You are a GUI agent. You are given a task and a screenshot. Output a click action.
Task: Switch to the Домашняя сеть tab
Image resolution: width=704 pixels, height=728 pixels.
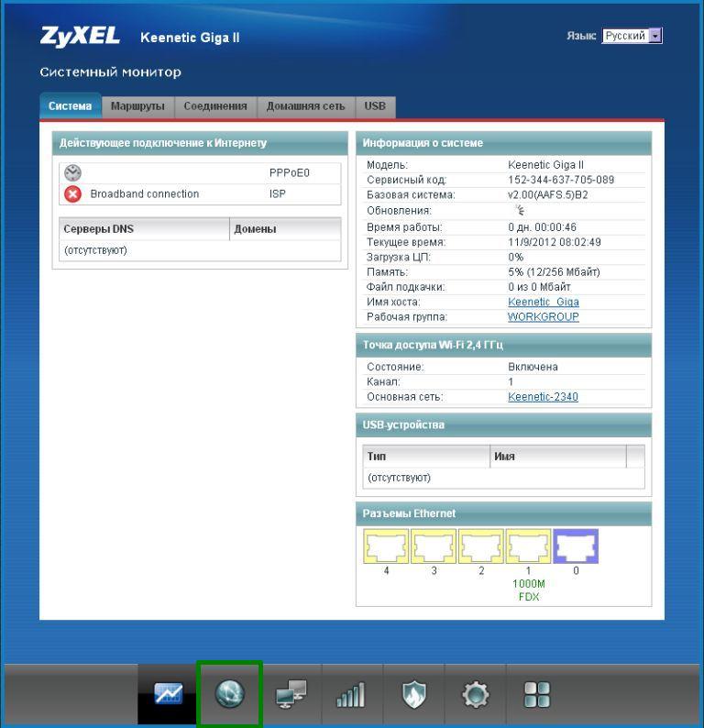click(305, 106)
